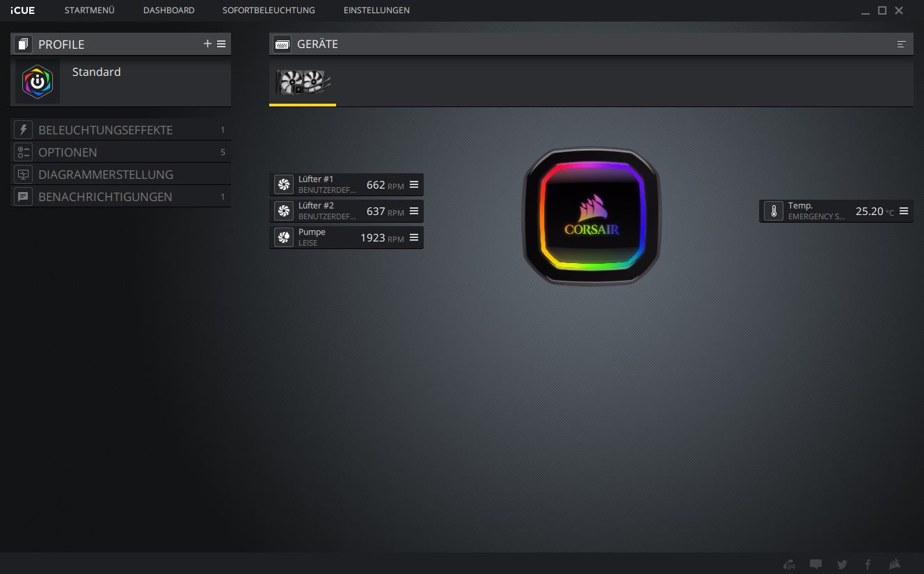Open Temp. sensor options menu
The image size is (924, 574).
click(904, 211)
